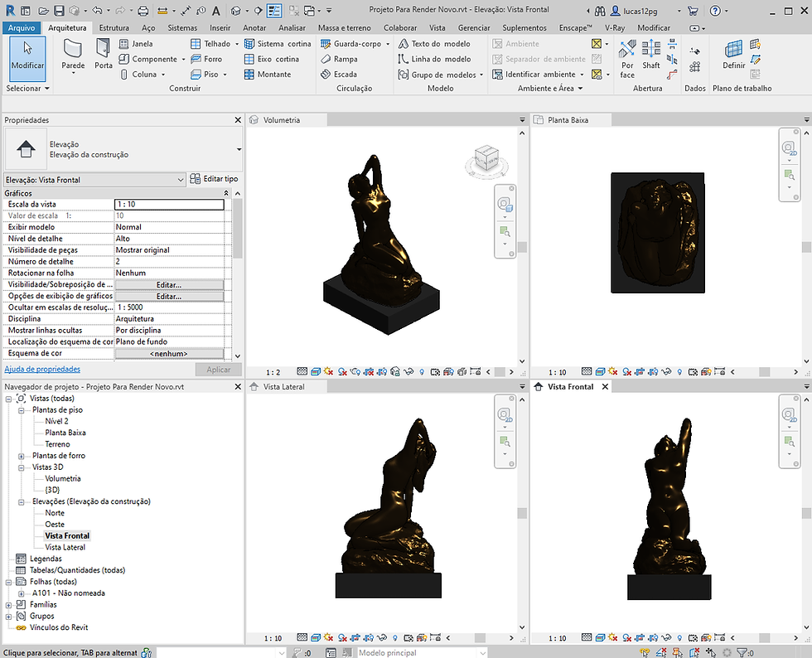
Task: Click the Save icon in quick access toolbar
Action: (x=59, y=11)
